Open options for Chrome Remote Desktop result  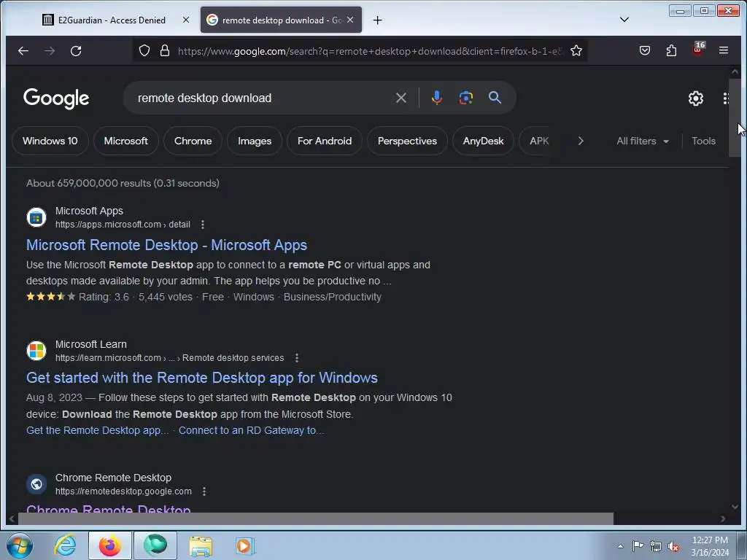[204, 491]
